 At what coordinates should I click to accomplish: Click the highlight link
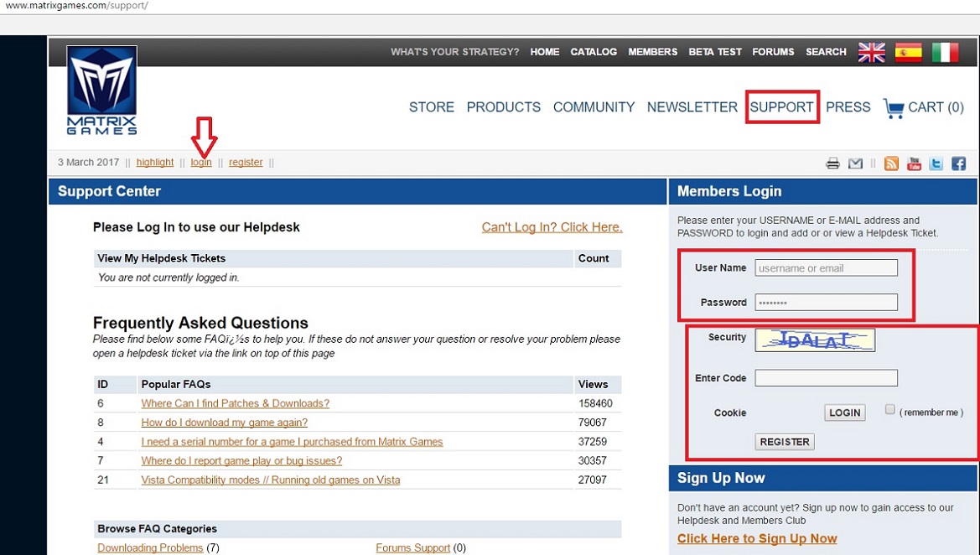[155, 163]
